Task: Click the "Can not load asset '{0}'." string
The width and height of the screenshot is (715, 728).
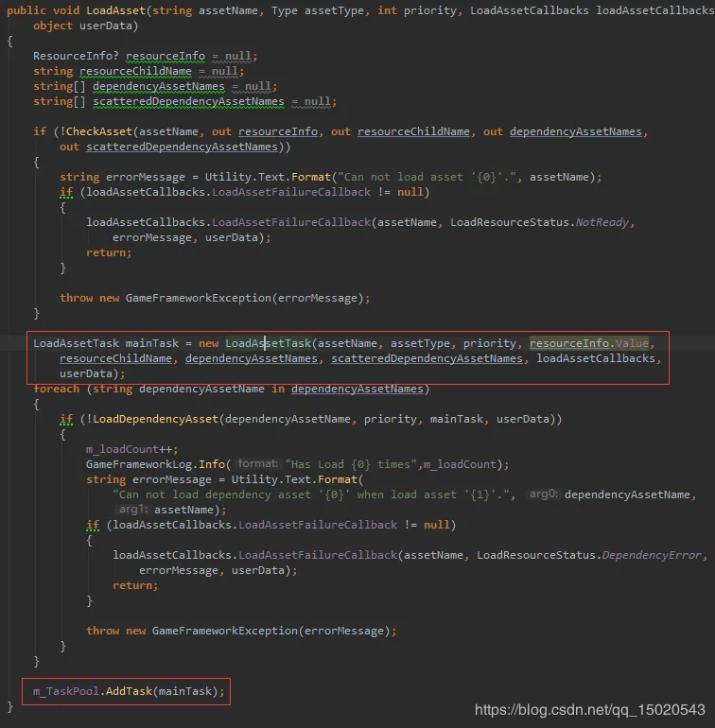Action: 427,177
